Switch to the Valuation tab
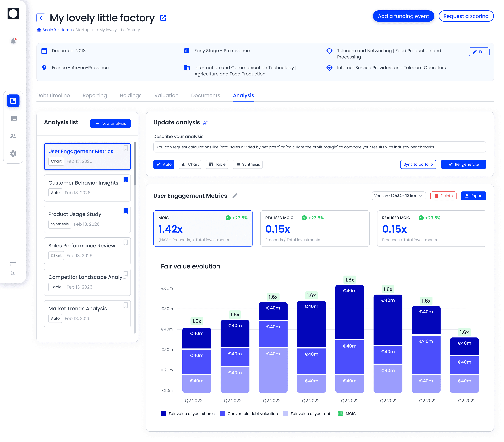 point(166,95)
